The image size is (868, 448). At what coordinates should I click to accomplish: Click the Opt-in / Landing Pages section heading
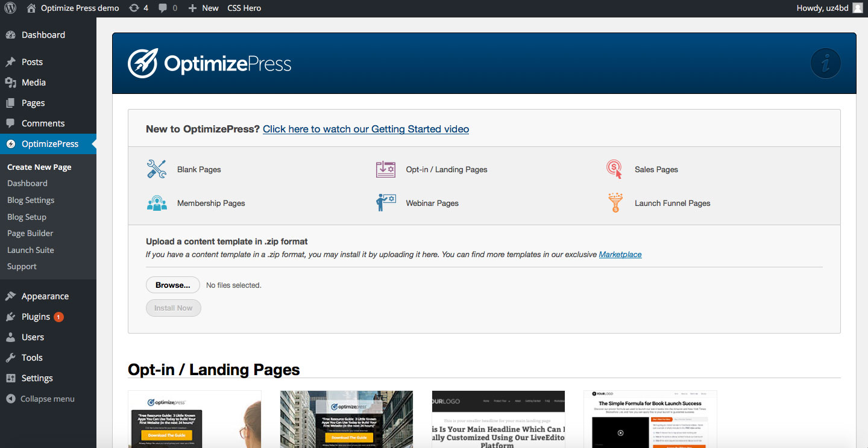click(x=214, y=369)
